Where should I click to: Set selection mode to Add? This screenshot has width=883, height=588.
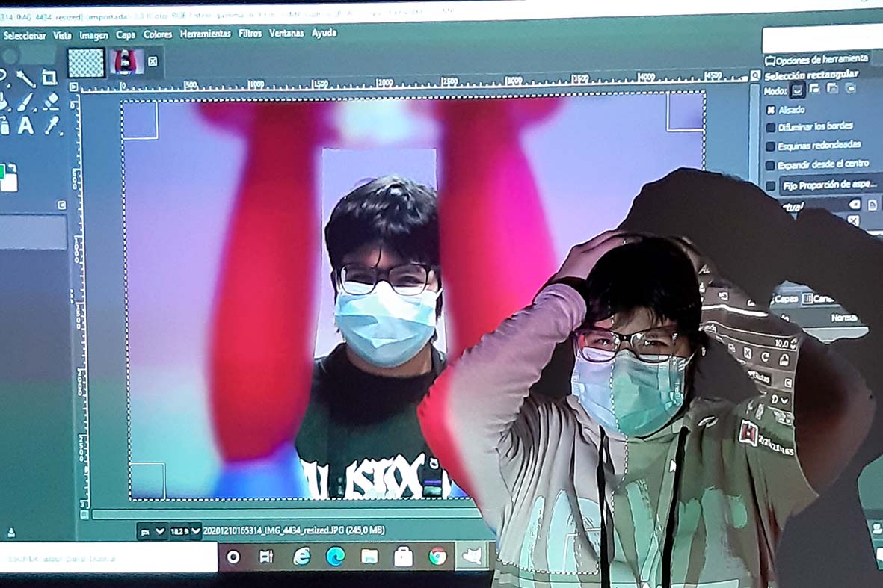[815, 89]
